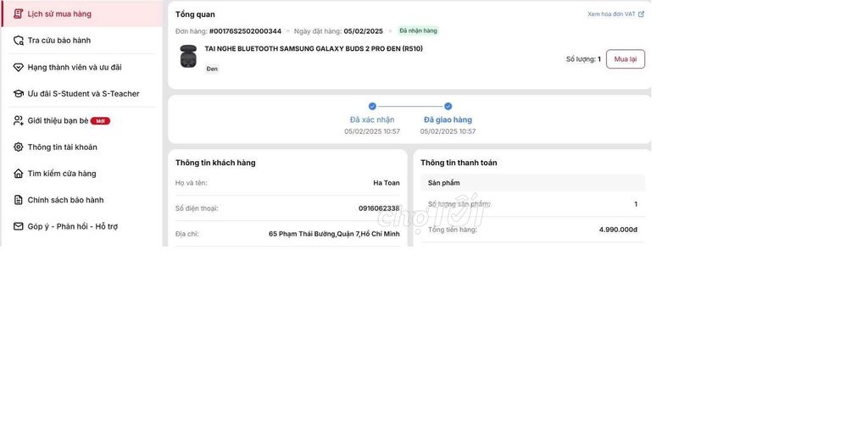Click the store search house icon

coord(19,174)
